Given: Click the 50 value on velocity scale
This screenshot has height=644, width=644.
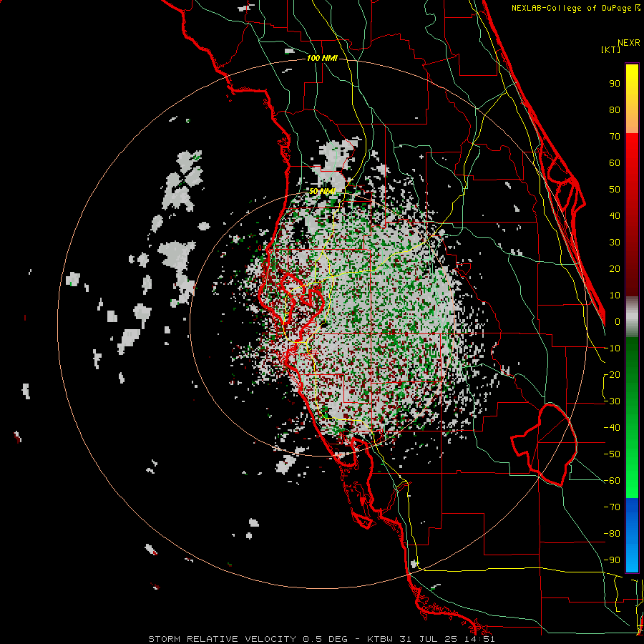Looking at the screenshot, I should tap(615, 190).
